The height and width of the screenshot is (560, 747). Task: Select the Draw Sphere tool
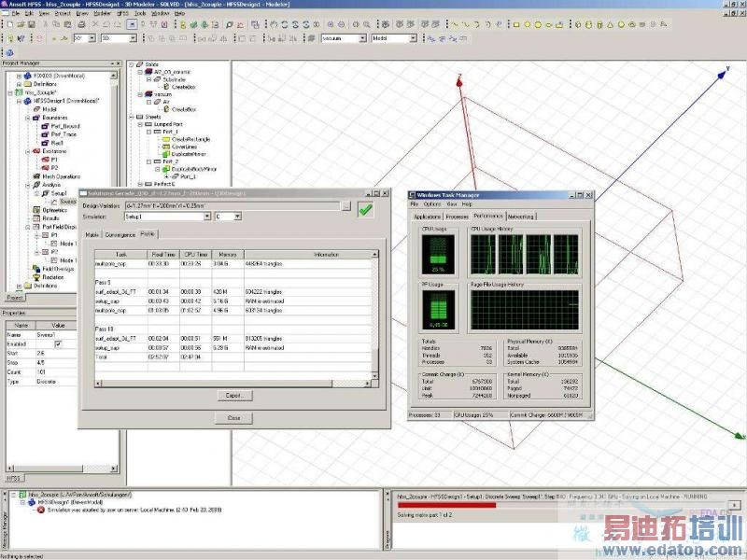[x=621, y=24]
